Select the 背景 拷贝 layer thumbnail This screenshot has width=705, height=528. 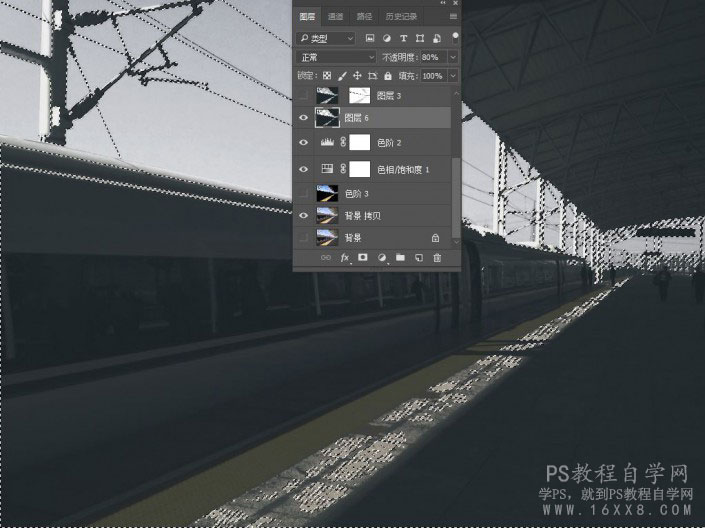(327, 215)
